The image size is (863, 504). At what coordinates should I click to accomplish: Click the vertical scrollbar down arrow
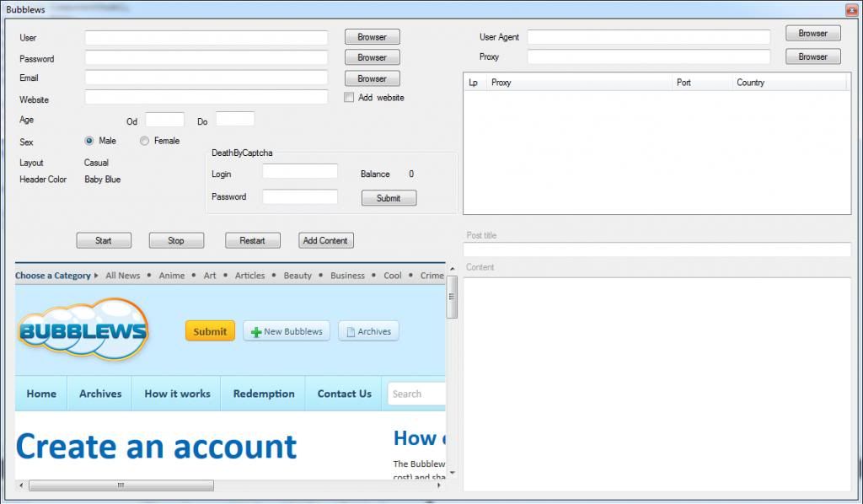[x=452, y=473]
